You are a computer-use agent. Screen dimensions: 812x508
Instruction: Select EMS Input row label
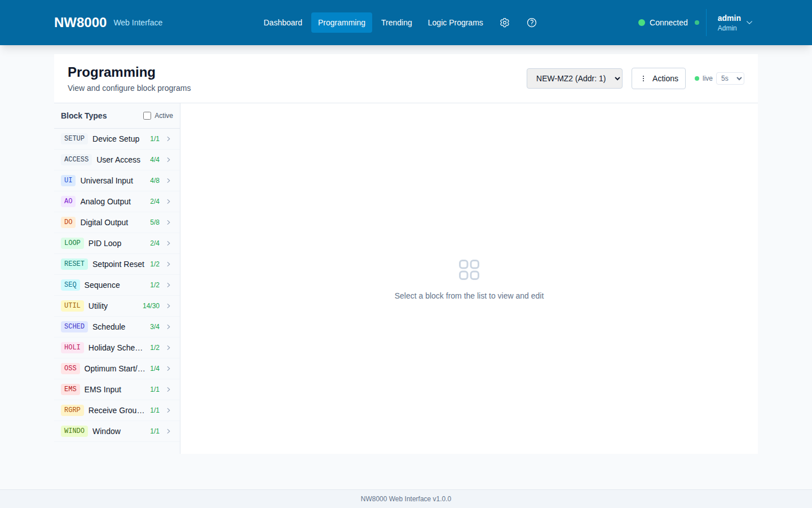pos(103,389)
